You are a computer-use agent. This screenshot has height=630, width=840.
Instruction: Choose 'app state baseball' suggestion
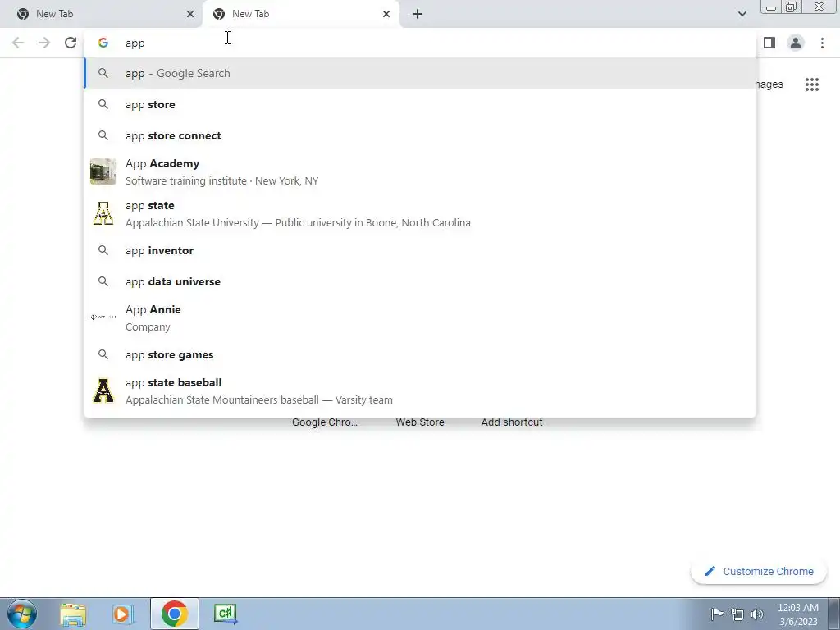pyautogui.click(x=420, y=391)
